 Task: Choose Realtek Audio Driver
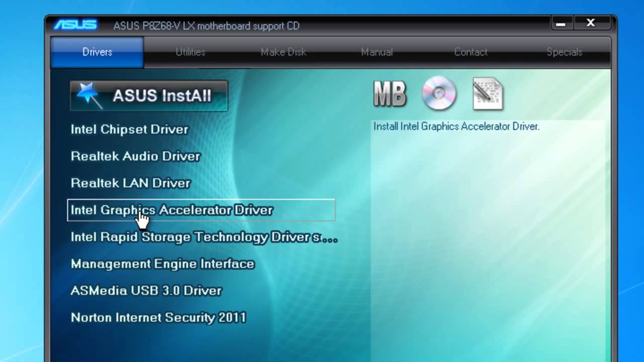135,156
